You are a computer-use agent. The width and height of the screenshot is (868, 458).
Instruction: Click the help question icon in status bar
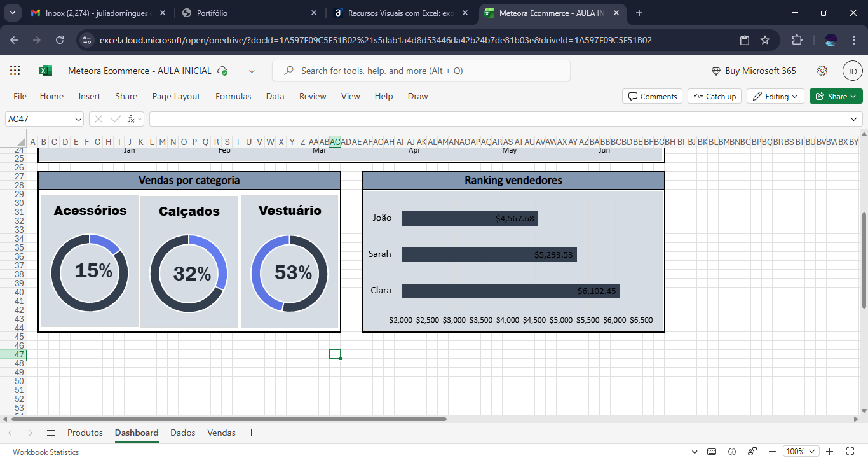pyautogui.click(x=732, y=452)
